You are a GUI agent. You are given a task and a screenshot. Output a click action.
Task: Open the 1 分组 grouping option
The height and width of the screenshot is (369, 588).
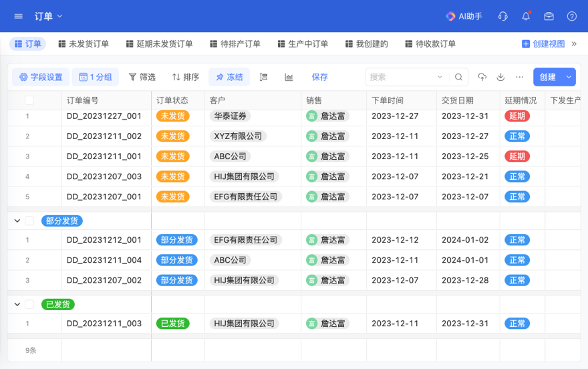(96, 77)
